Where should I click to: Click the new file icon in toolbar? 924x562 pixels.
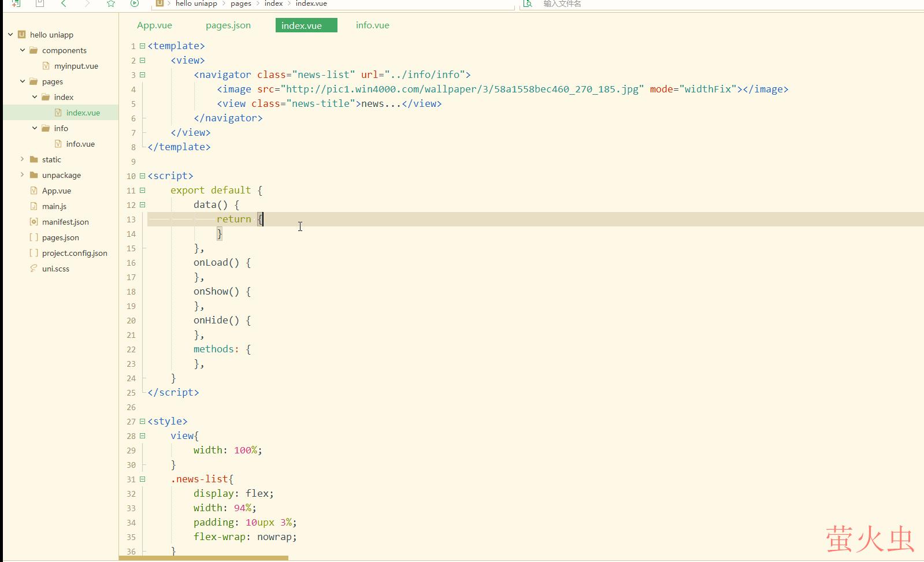coord(16,3)
